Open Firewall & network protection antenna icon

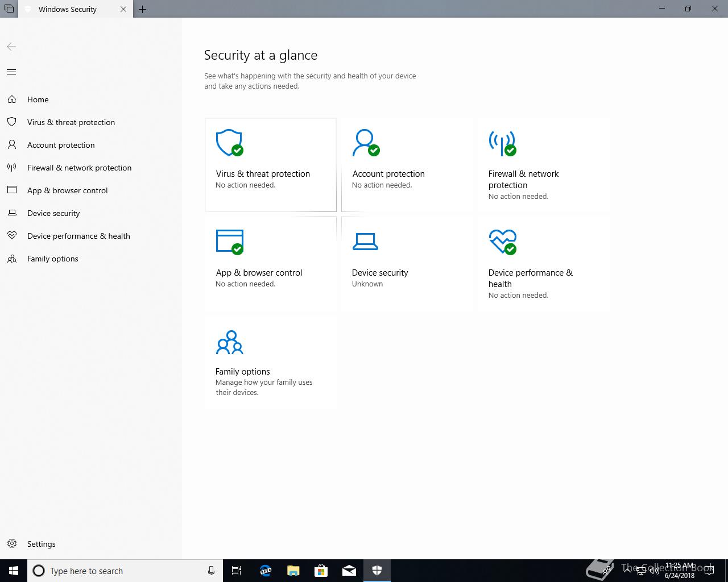(502, 143)
